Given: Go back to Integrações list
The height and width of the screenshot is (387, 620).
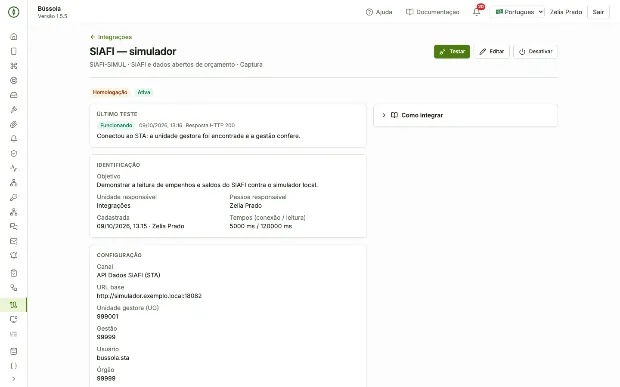Looking at the screenshot, I should tap(111, 37).
